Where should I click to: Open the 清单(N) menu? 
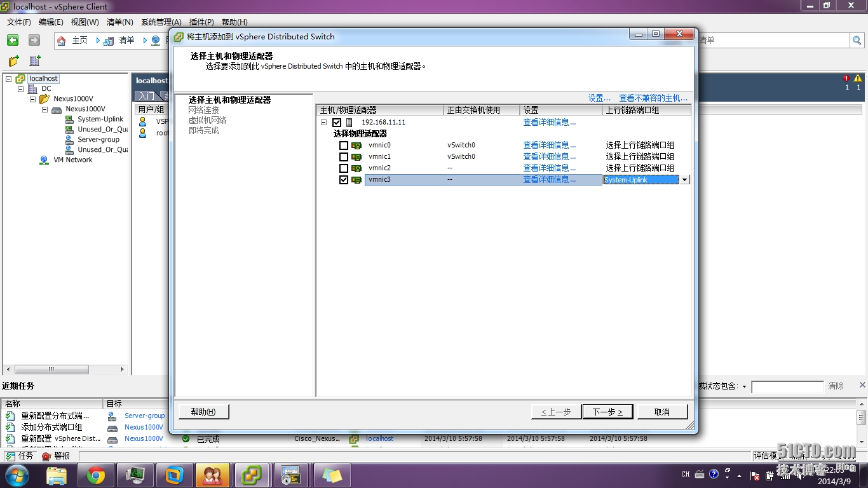click(x=120, y=22)
